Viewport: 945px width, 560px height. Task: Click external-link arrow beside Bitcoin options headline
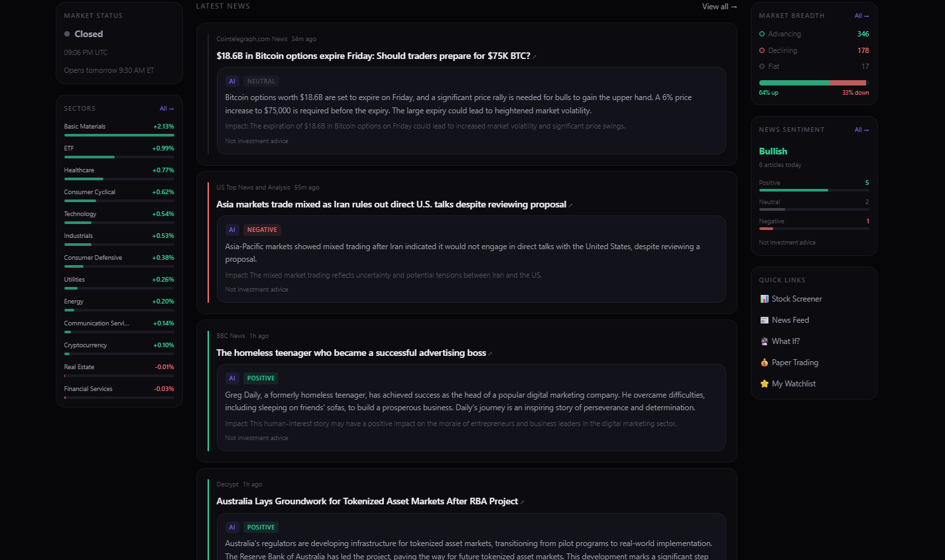535,57
